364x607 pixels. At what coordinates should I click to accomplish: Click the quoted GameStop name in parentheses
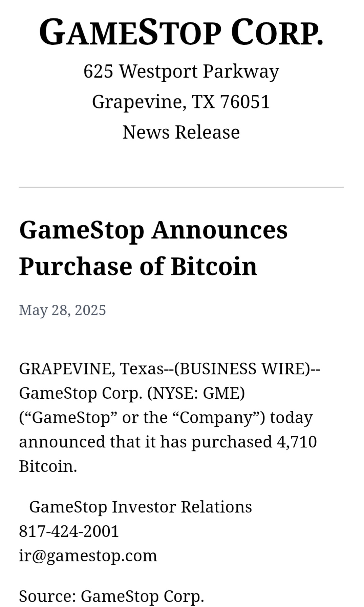[x=71, y=418]
